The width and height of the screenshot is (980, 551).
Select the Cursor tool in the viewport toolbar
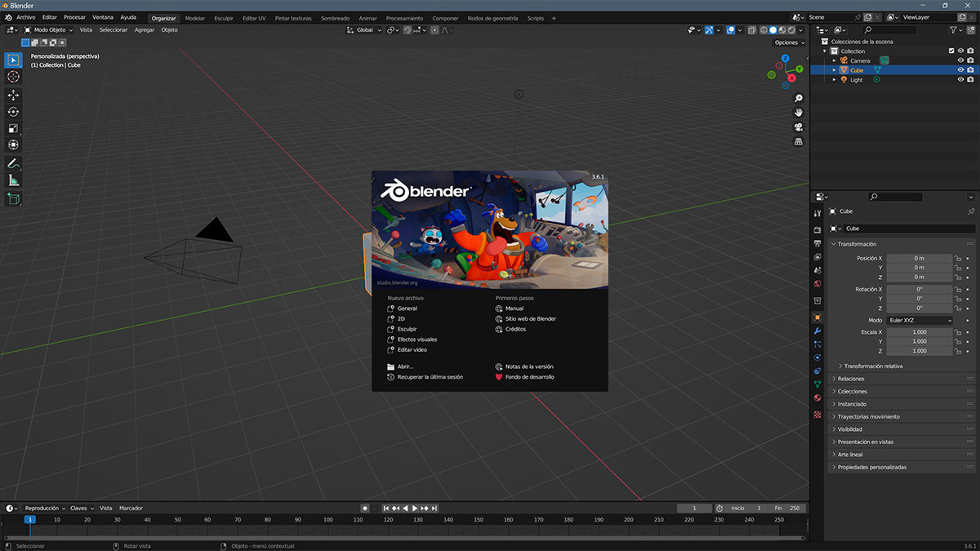13,76
